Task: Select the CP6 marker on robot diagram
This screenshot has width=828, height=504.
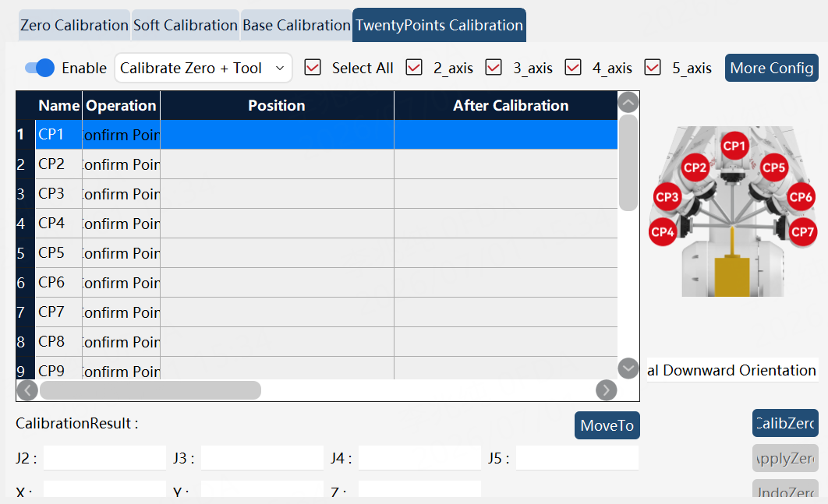Action: click(801, 197)
